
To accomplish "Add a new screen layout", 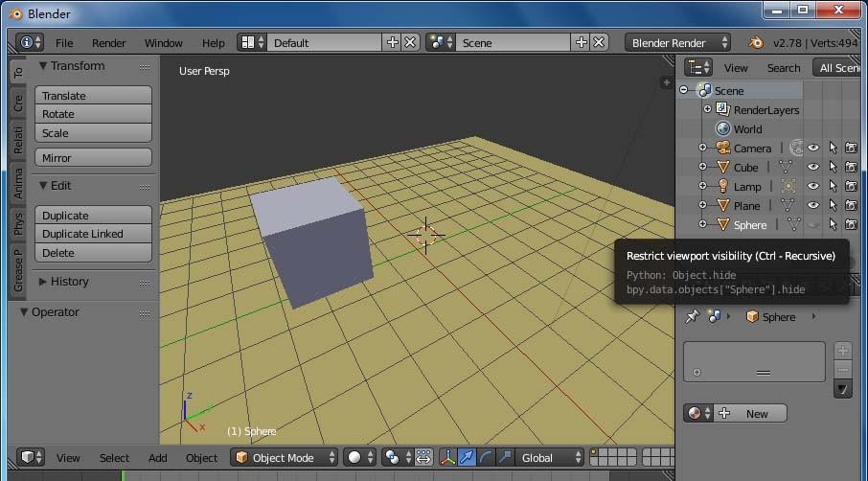I will point(393,42).
